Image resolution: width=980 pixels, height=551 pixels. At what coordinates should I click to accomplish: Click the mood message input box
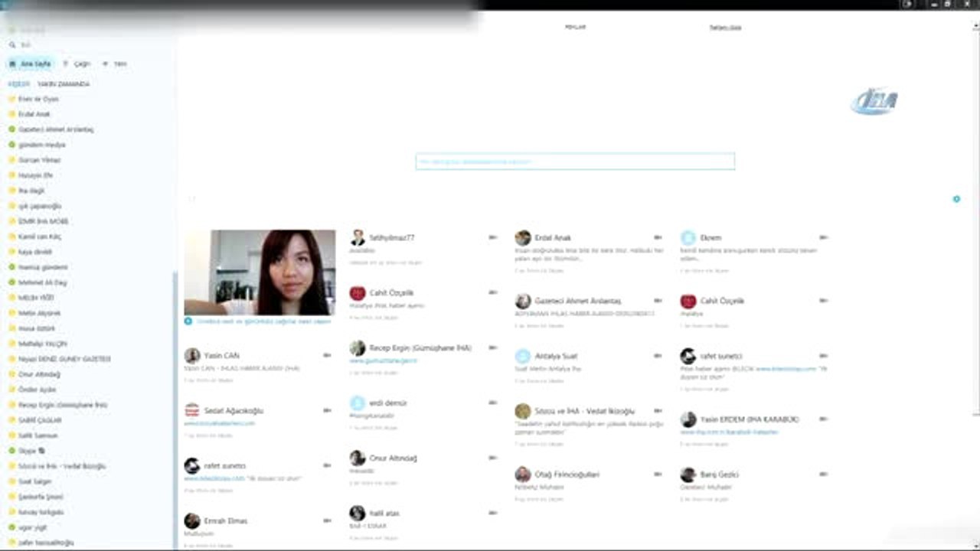pos(575,161)
